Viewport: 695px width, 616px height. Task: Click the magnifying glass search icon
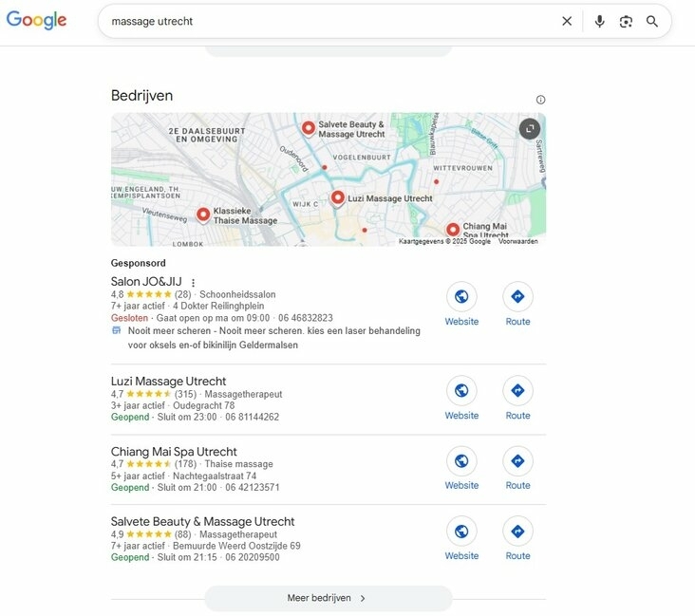651,21
